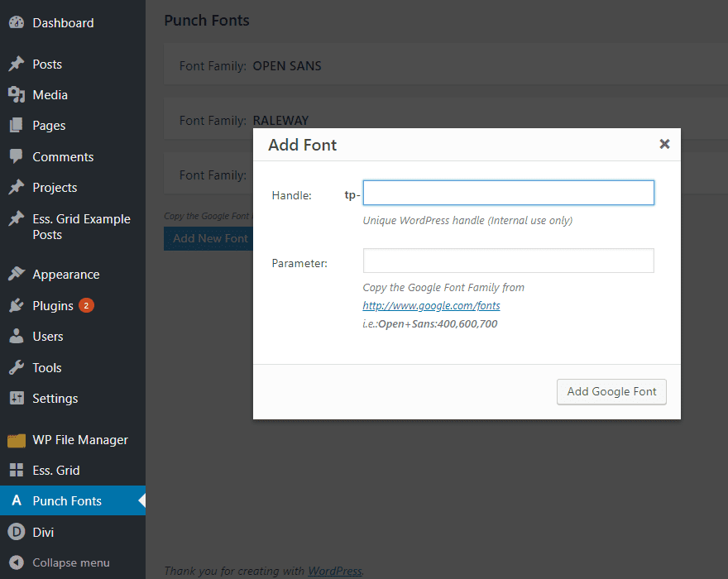
Task: Open the Settings menu item
Action: point(55,399)
